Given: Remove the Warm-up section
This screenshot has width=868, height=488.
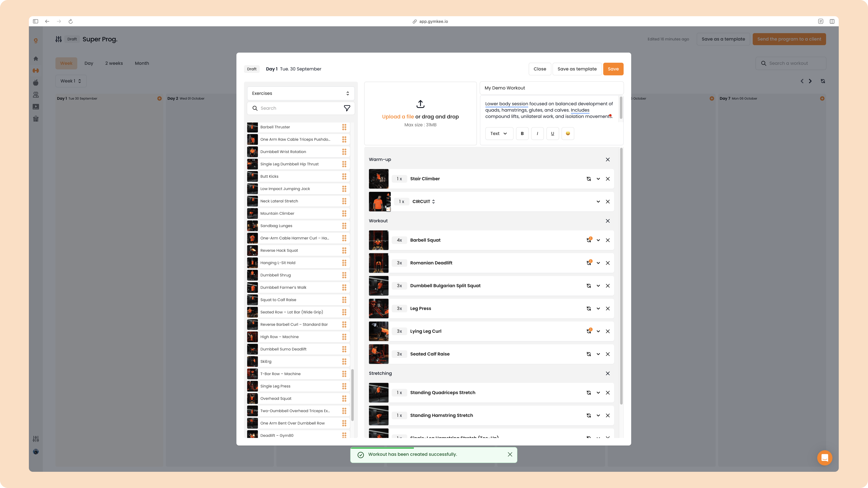Looking at the screenshot, I should (608, 160).
